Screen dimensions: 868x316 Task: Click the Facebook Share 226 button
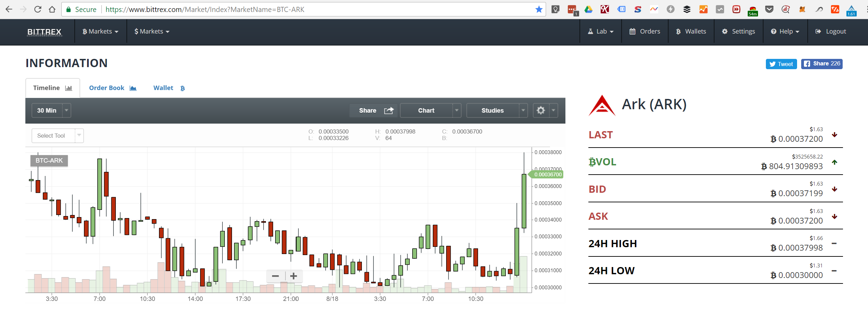pos(822,64)
